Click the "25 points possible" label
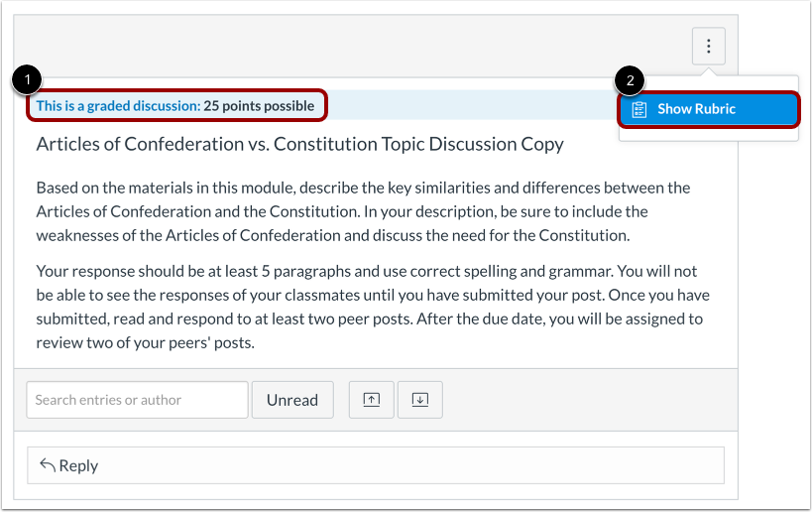This screenshot has height=512, width=812. point(259,106)
